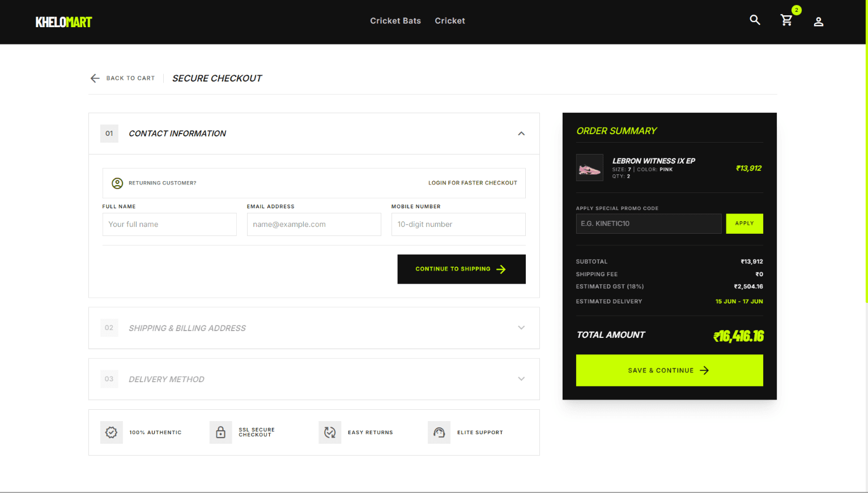
Task: Click the Estimated GST value ₹2,504.16
Action: (x=748, y=286)
